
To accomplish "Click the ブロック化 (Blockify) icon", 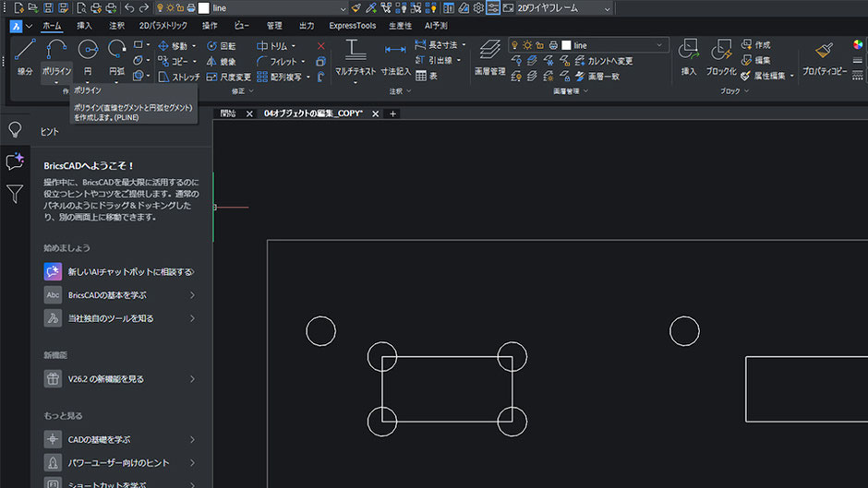I will [721, 57].
